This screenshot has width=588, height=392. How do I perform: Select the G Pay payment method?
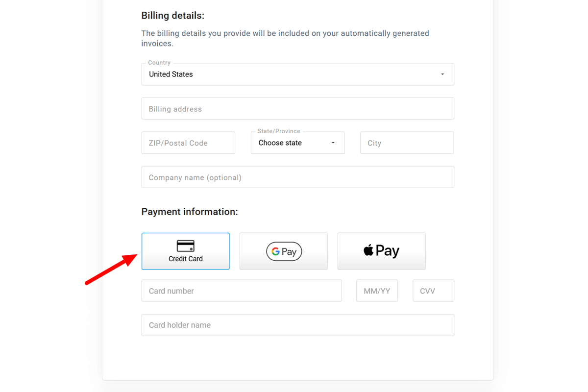coord(283,251)
